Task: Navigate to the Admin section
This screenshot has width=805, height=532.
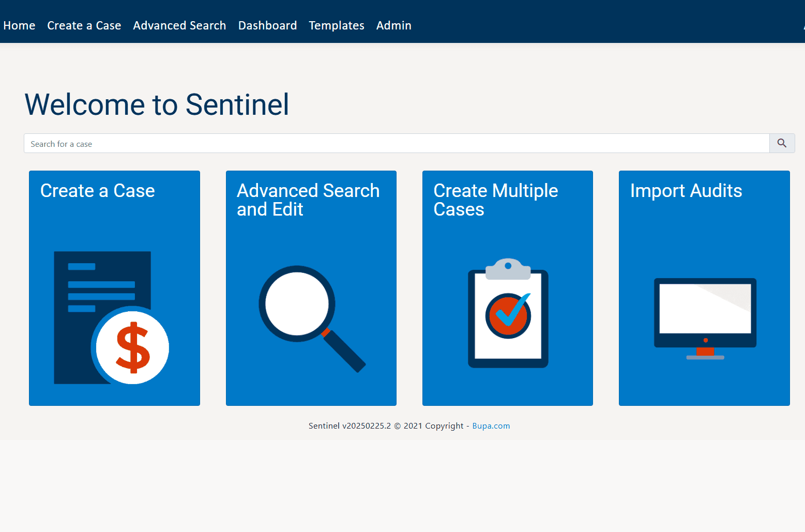Action: pyautogui.click(x=393, y=25)
